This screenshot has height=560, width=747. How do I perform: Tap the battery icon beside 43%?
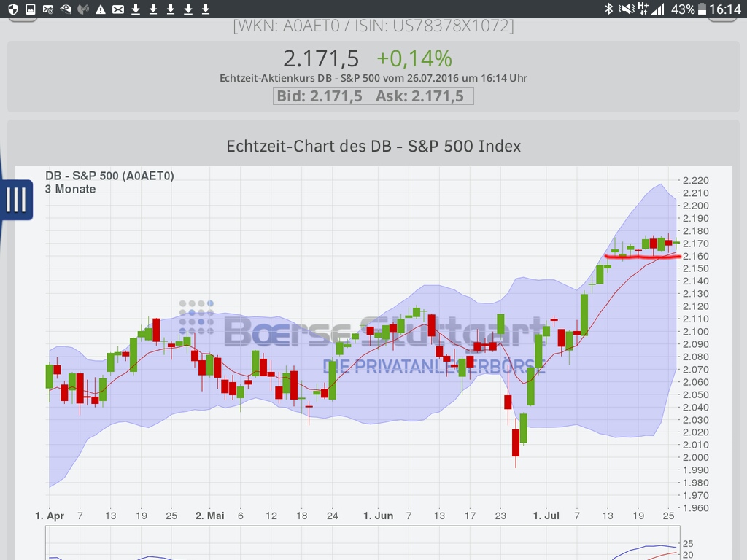pyautogui.click(x=703, y=9)
